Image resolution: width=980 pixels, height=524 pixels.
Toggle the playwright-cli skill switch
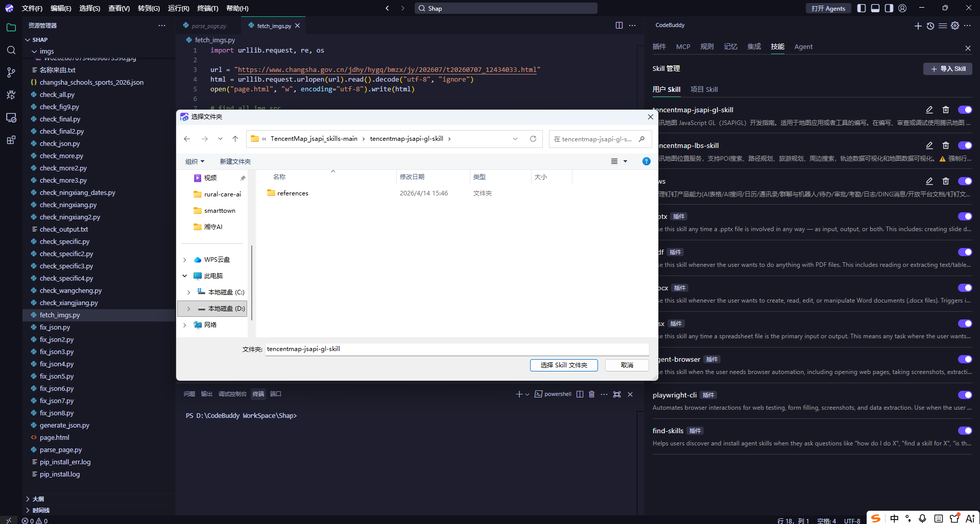[x=965, y=395]
